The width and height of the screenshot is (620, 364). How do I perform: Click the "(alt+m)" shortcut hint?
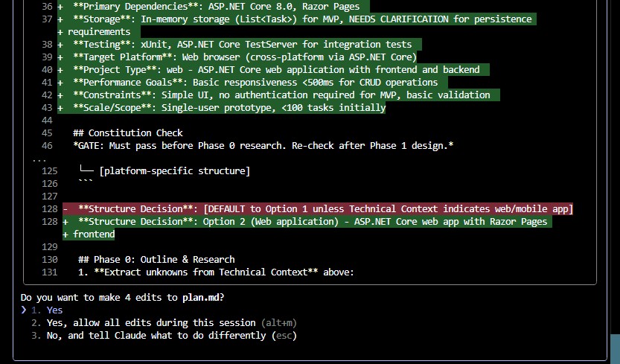click(278, 323)
